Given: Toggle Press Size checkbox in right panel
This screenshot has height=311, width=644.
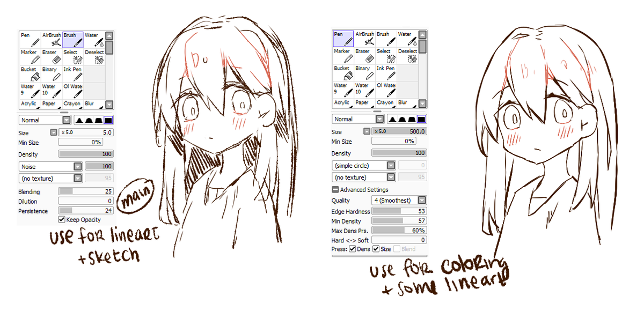Looking at the screenshot, I should pyautogui.click(x=376, y=249).
